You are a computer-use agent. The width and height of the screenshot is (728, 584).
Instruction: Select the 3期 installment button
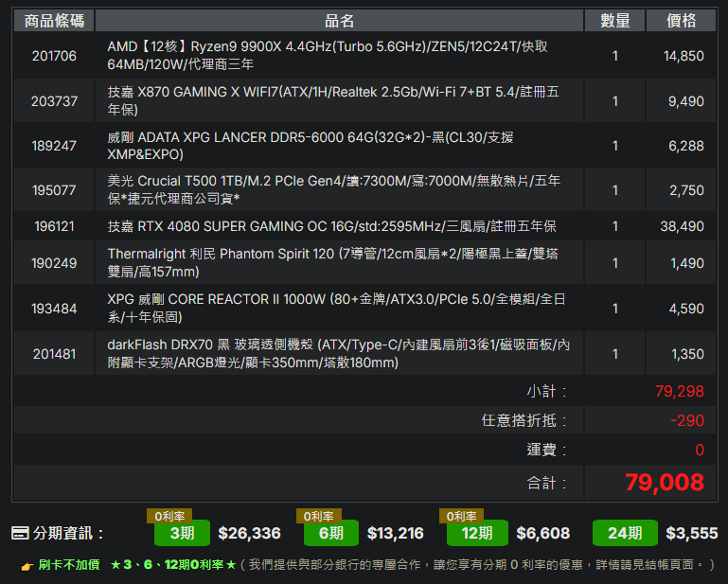(x=182, y=533)
